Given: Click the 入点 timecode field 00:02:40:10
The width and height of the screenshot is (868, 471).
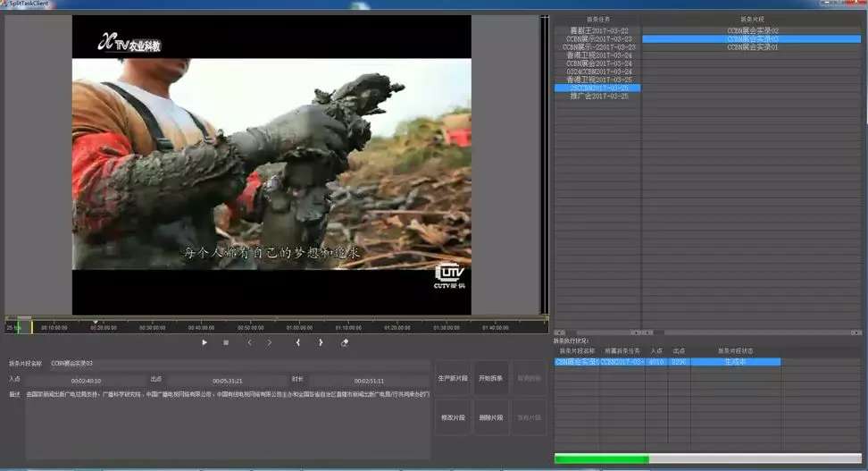Looking at the screenshot, I should point(86,380).
